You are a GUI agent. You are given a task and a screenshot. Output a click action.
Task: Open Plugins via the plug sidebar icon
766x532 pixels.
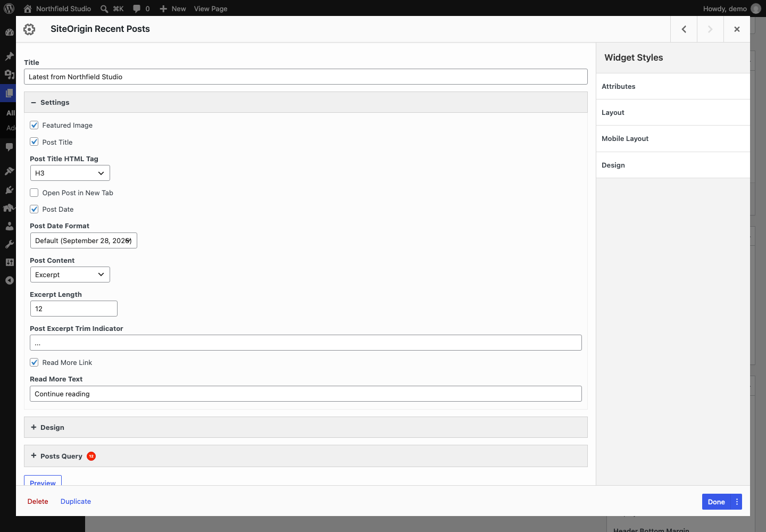pos(9,189)
